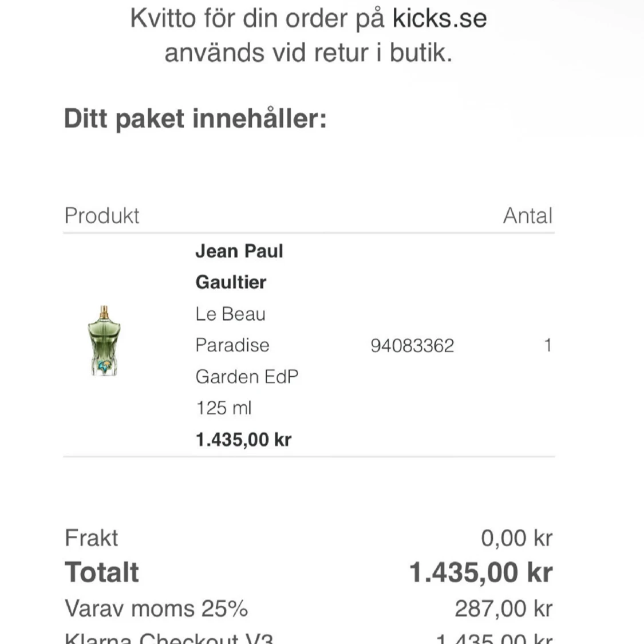
Task: Click the Antal column header
Action: (x=527, y=216)
